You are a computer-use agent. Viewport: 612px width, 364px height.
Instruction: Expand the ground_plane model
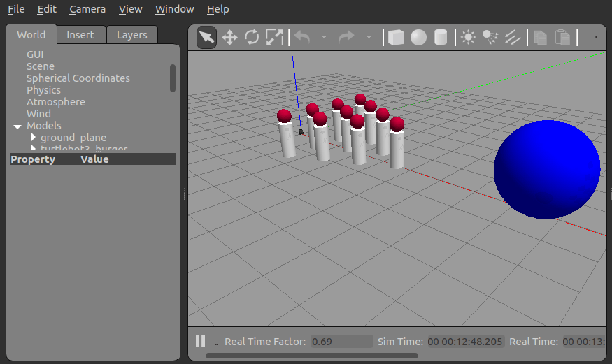point(33,137)
